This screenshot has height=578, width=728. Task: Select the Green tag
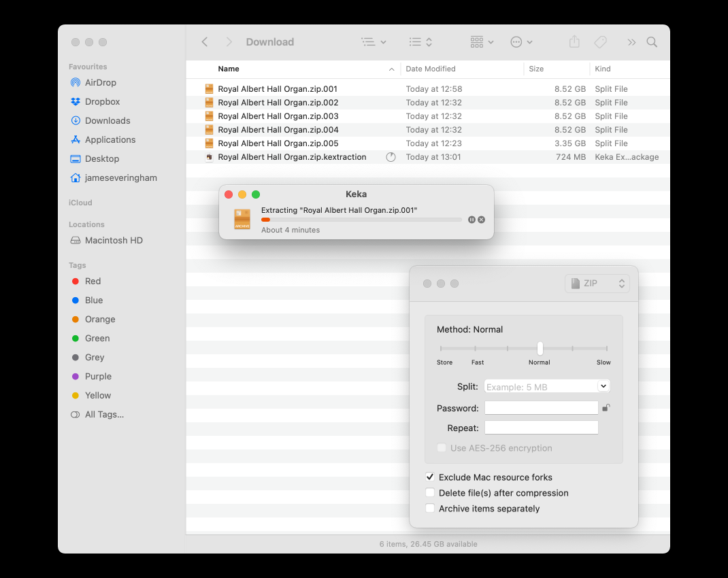click(x=97, y=338)
